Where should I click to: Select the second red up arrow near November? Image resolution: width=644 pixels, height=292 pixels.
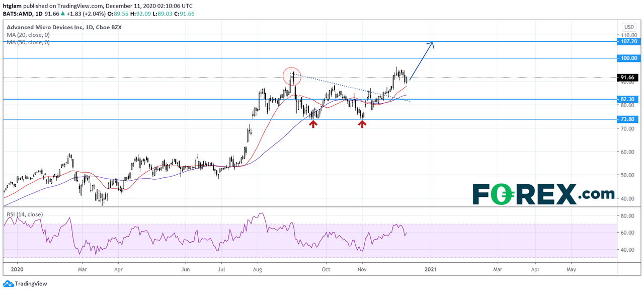[362, 123]
